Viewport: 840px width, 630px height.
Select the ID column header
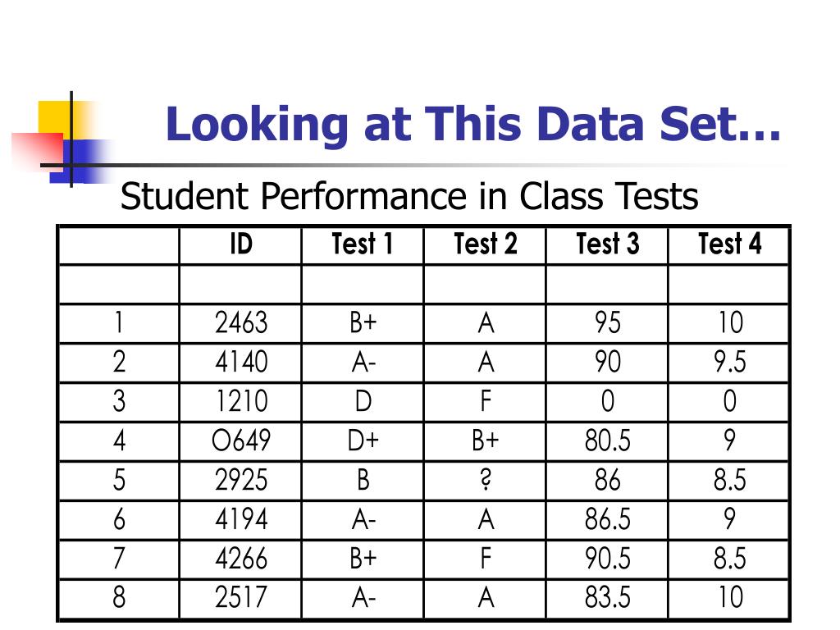(241, 244)
